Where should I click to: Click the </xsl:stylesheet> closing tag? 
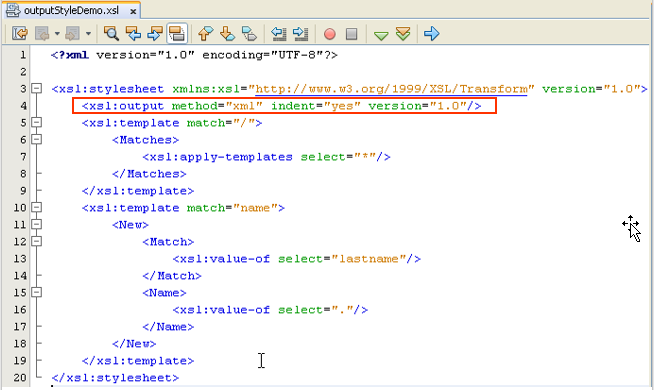click(x=115, y=377)
